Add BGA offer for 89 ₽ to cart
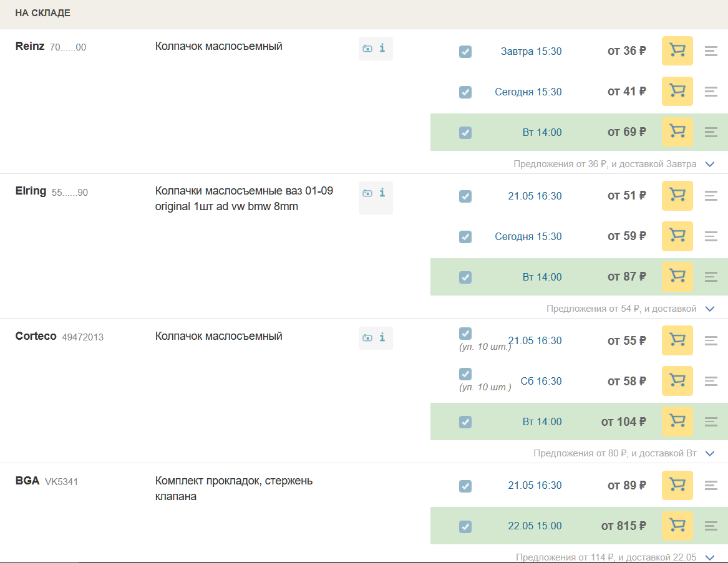 677,485
